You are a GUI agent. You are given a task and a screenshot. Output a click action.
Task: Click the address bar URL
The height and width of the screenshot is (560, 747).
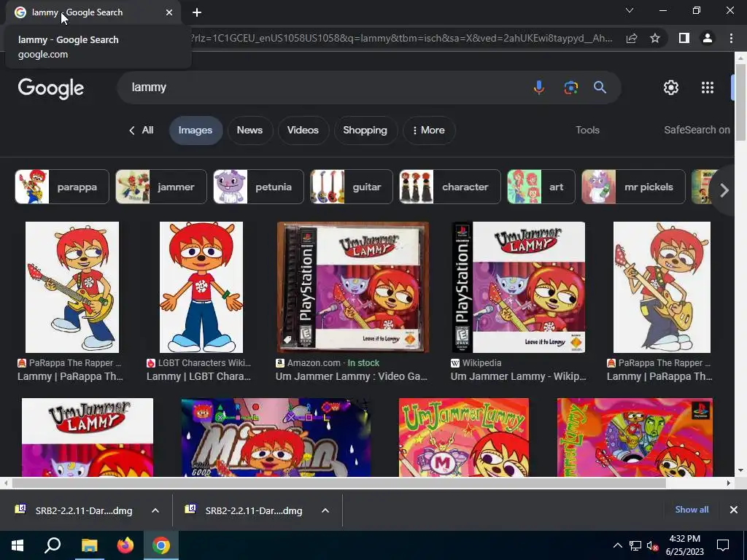[x=401, y=38]
